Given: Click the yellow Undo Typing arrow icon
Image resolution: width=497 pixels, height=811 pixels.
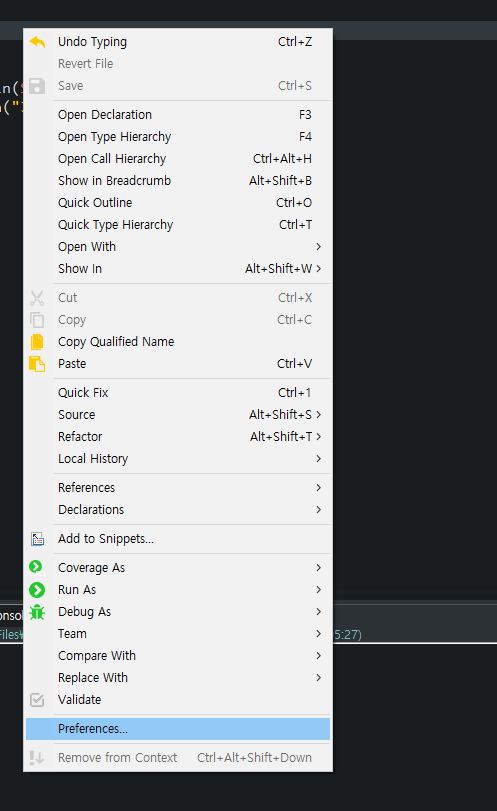Looking at the screenshot, I should point(37,42).
